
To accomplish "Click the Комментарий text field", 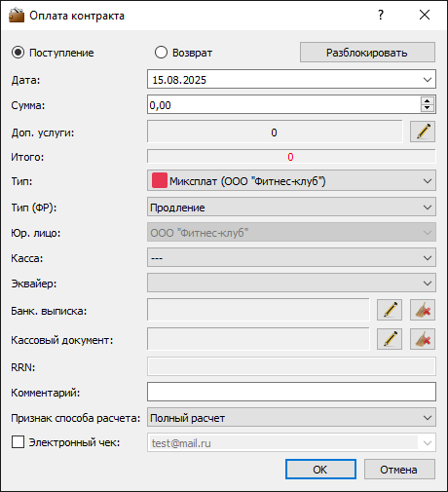I will coord(291,392).
